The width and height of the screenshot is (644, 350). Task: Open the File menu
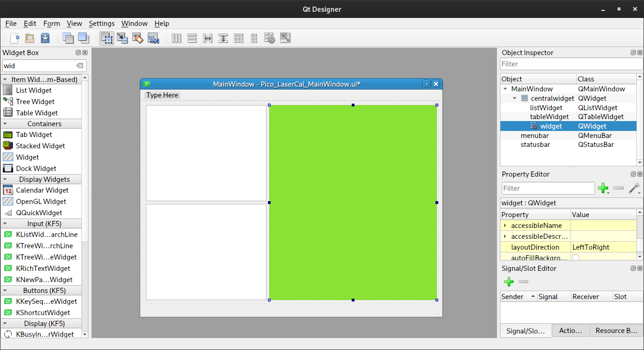coord(11,24)
